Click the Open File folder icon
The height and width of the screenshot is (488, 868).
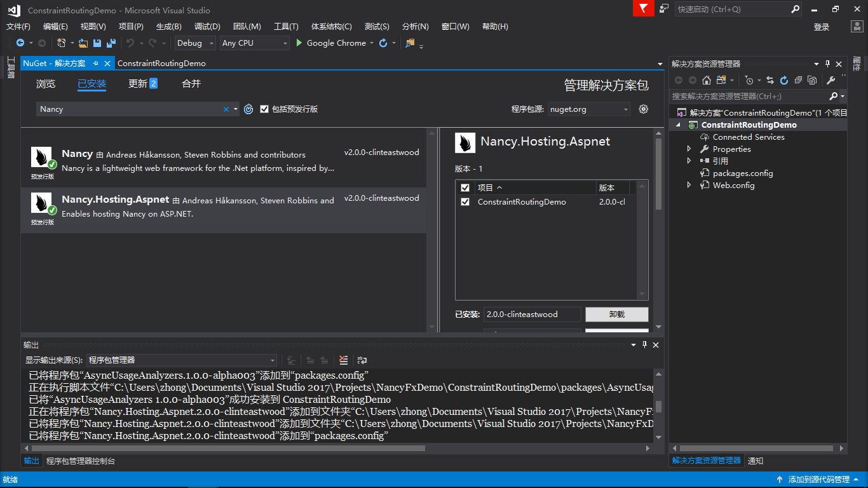pos(83,43)
